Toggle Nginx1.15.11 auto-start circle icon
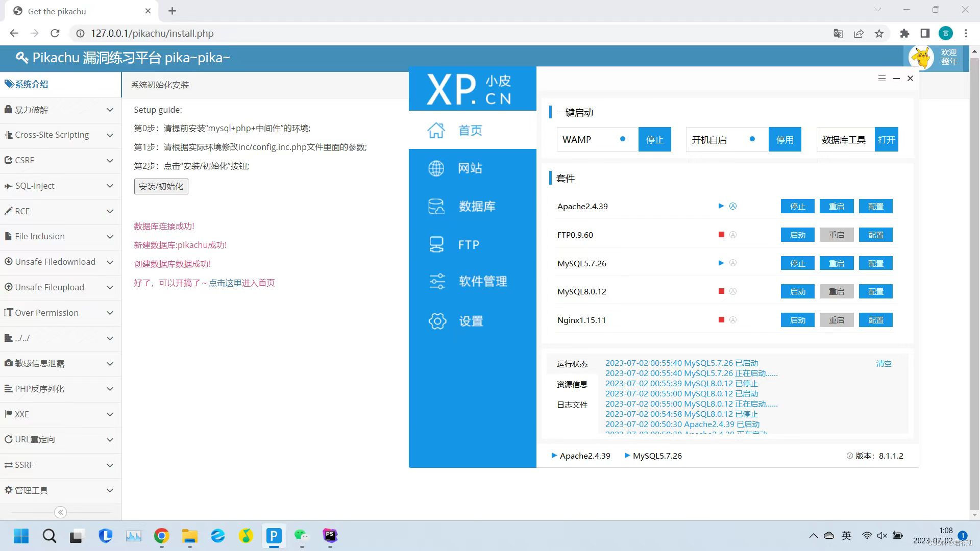 733,320
